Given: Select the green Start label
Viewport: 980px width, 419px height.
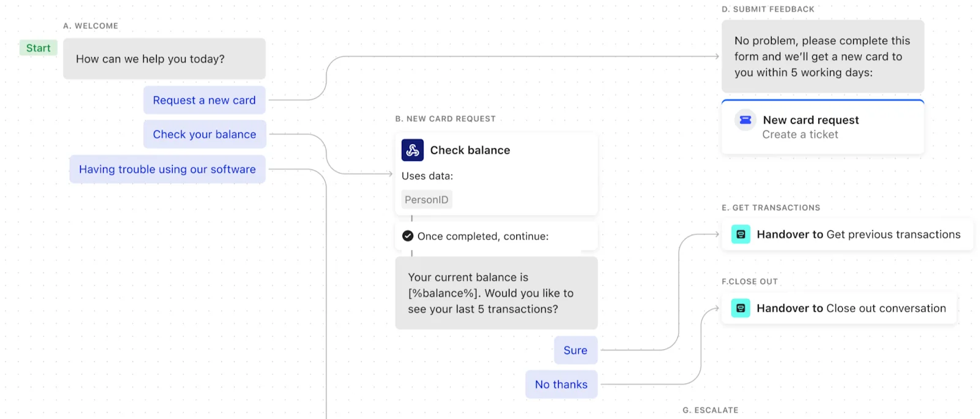Looking at the screenshot, I should tap(38, 48).
